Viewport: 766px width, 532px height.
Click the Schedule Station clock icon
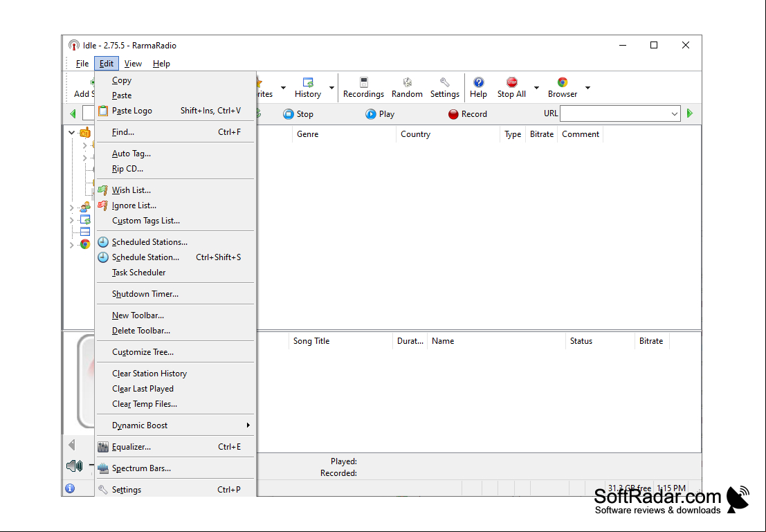click(x=102, y=257)
